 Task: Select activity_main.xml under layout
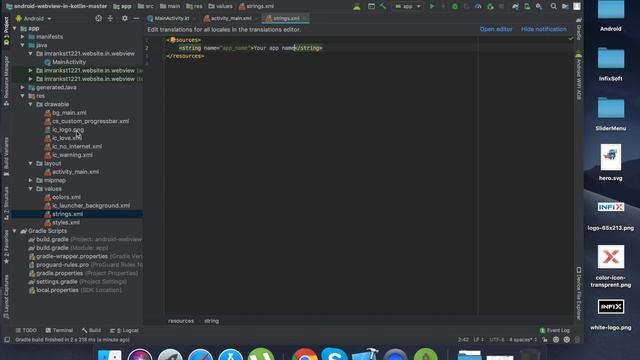71,172
